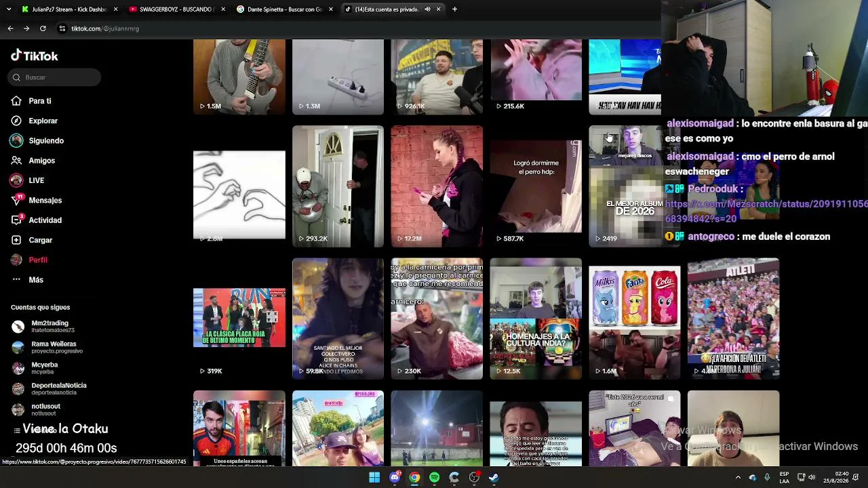
Task: Show hidden system tray icons
Action: pos(738,478)
